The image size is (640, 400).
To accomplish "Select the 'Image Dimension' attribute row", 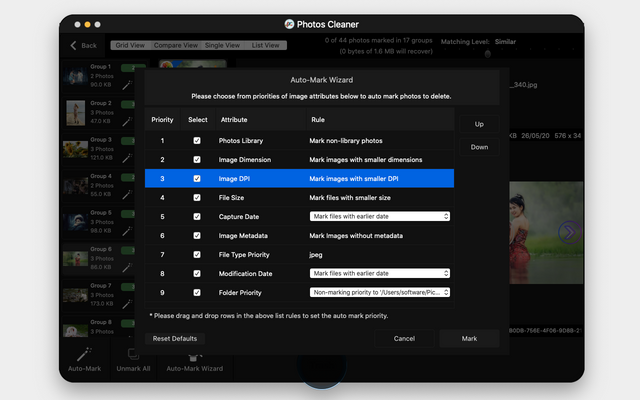I will click(x=300, y=160).
